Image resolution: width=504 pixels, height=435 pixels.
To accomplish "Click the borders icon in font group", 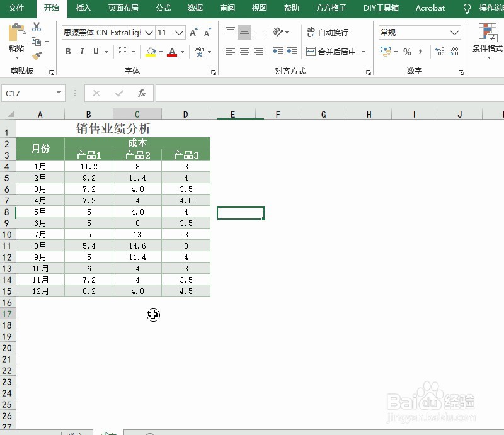I will pos(123,52).
